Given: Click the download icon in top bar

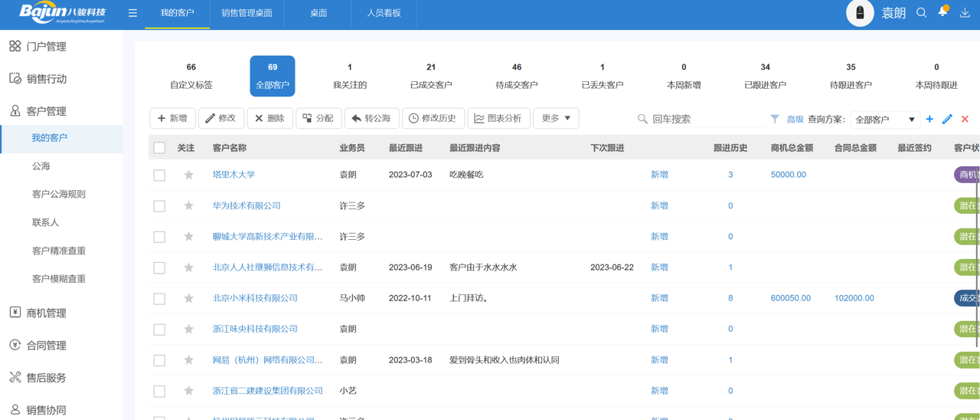Looking at the screenshot, I should point(965,13).
